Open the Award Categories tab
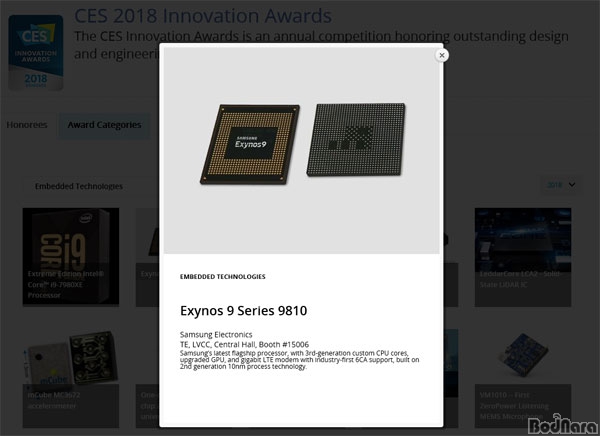This screenshot has height=436, width=600. click(104, 125)
